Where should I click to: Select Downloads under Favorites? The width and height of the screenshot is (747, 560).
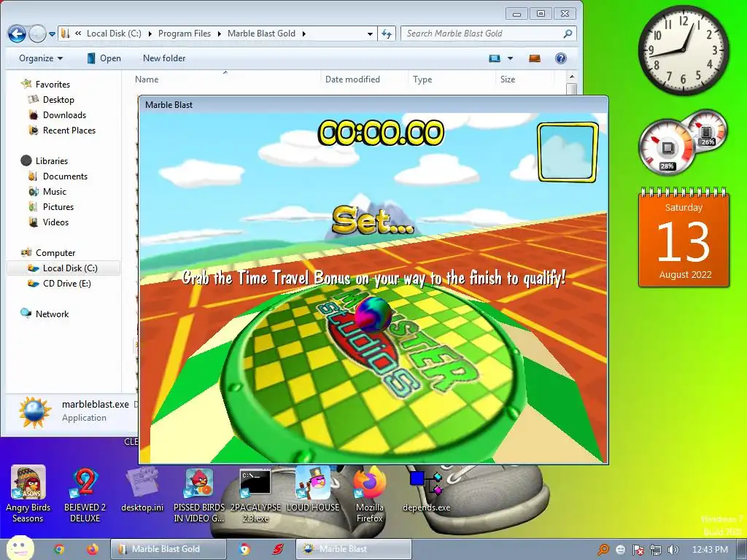coord(64,114)
